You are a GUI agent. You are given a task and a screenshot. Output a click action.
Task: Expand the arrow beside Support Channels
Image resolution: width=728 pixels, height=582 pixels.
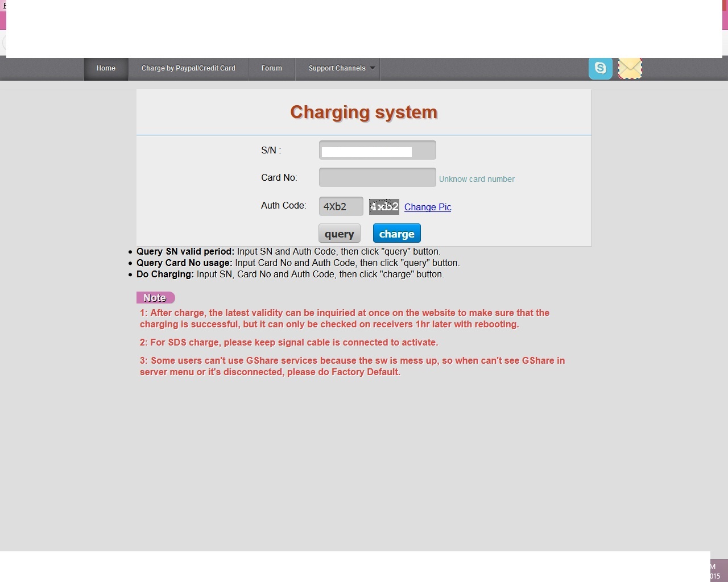coord(373,68)
